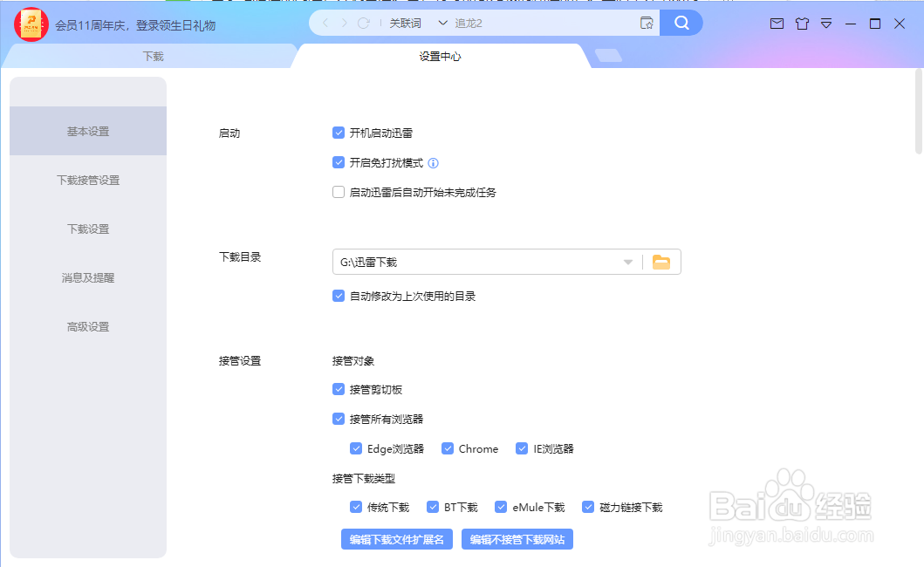The height and width of the screenshot is (567, 924).
Task: Click 编辑不接管下载网站 button
Action: pos(517,539)
